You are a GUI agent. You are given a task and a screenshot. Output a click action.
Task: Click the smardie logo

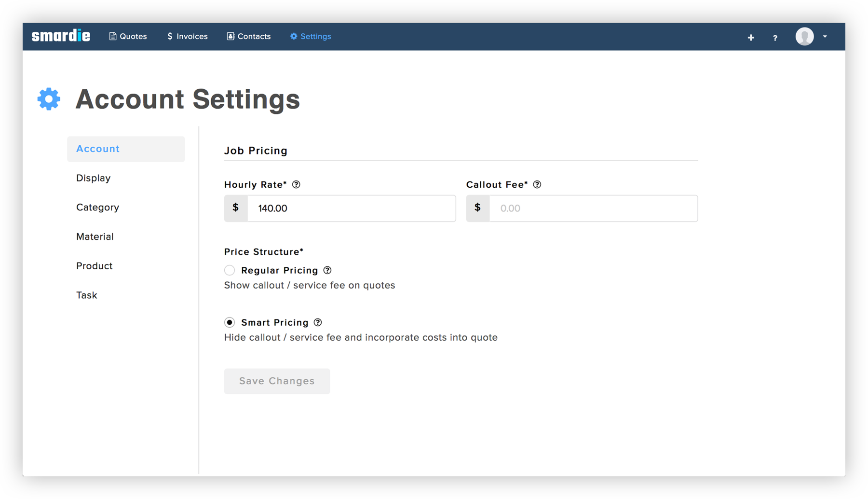point(61,36)
